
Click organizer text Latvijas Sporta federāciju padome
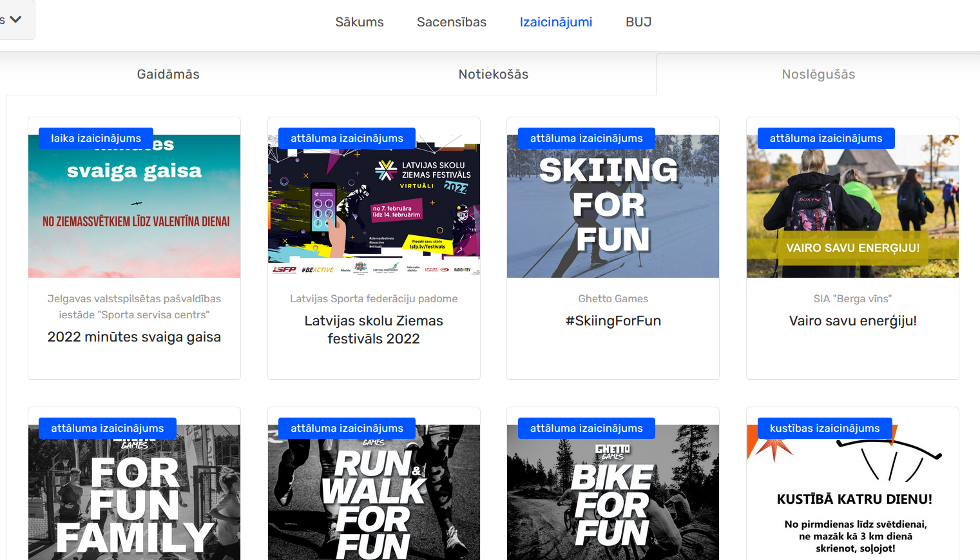click(374, 299)
